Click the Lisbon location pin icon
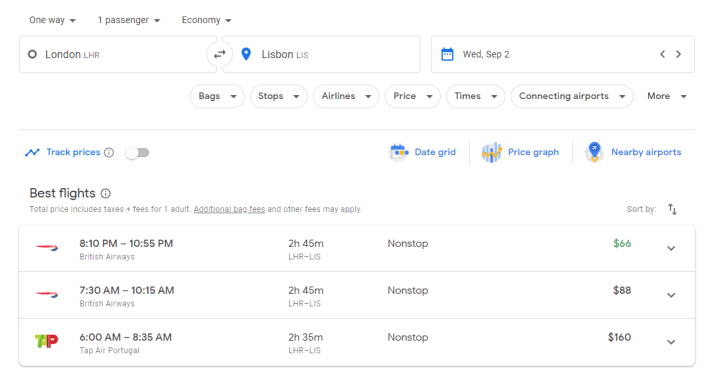Viewport: 718px width, 379px height. 246,54
